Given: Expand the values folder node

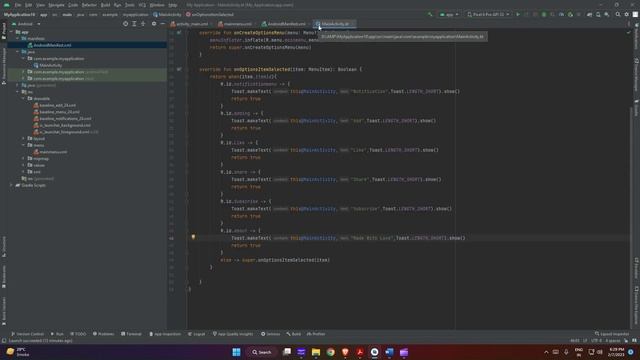Looking at the screenshot, I should [x=24, y=165].
